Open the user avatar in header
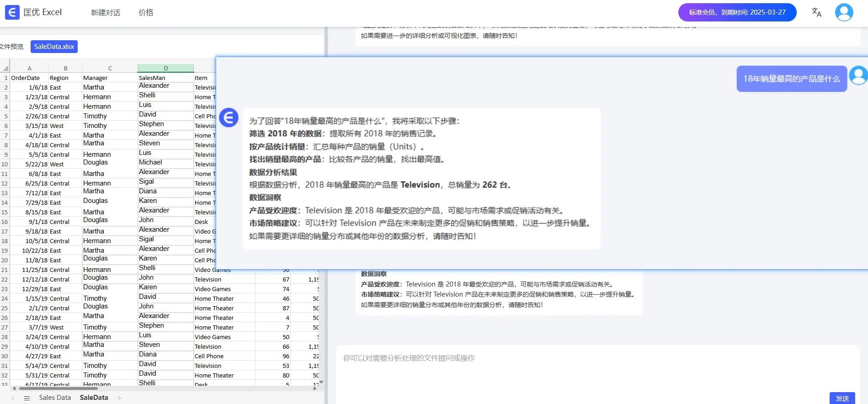Image resolution: width=868 pixels, height=404 pixels. click(x=844, y=12)
